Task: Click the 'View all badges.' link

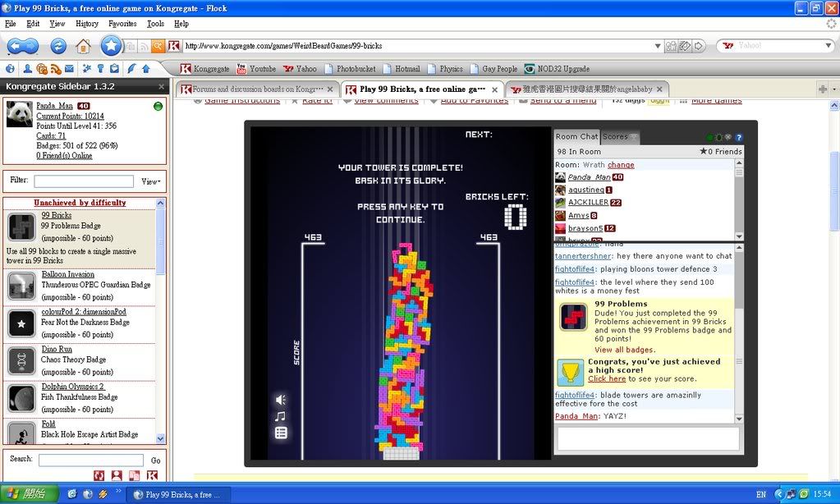Action: (x=625, y=350)
